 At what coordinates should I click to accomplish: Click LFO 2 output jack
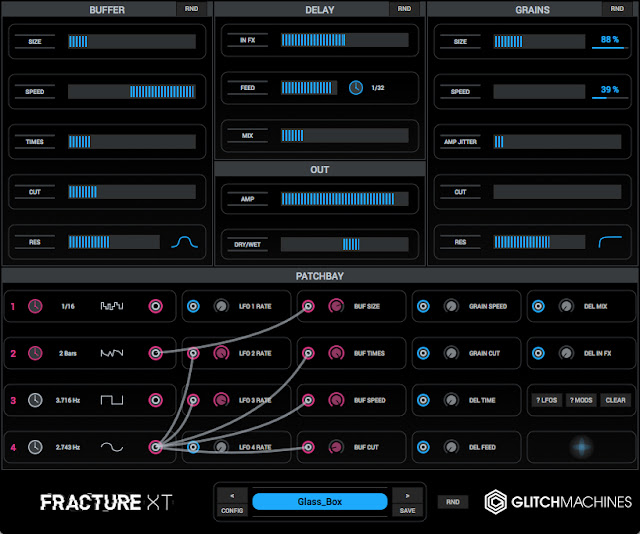pyautogui.click(x=156, y=353)
